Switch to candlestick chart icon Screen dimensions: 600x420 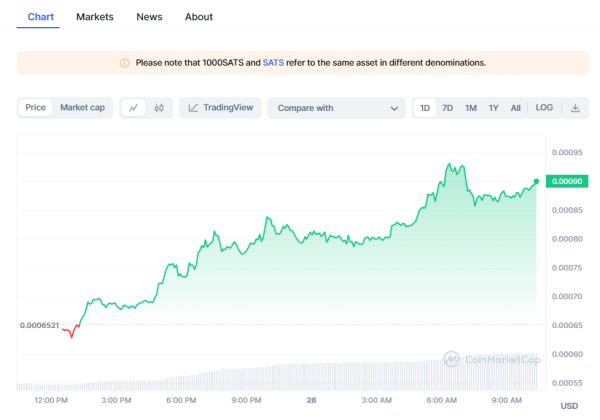click(159, 108)
